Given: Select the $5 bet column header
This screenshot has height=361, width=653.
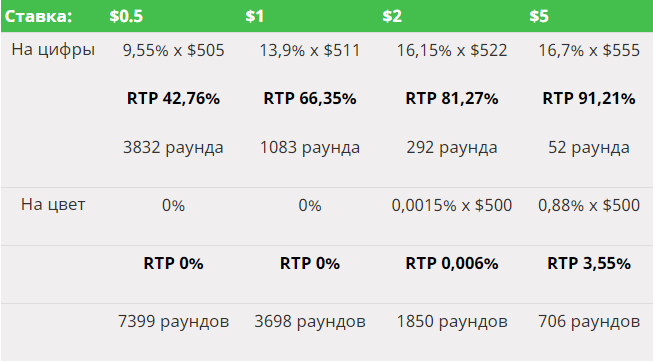Looking at the screenshot, I should tap(539, 16).
